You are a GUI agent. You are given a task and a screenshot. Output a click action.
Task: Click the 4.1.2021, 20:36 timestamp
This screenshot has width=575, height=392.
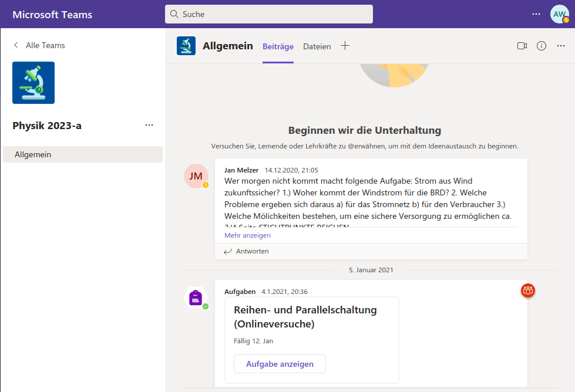tap(284, 292)
